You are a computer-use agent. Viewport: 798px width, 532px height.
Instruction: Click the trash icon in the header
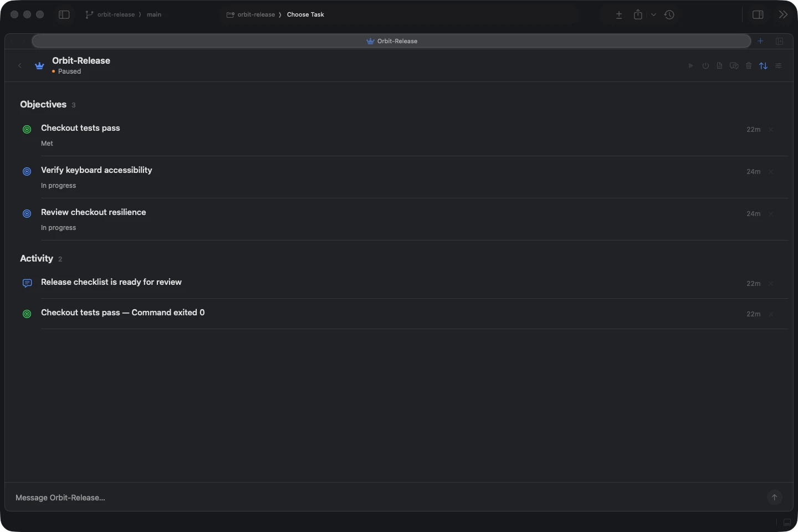(x=749, y=66)
